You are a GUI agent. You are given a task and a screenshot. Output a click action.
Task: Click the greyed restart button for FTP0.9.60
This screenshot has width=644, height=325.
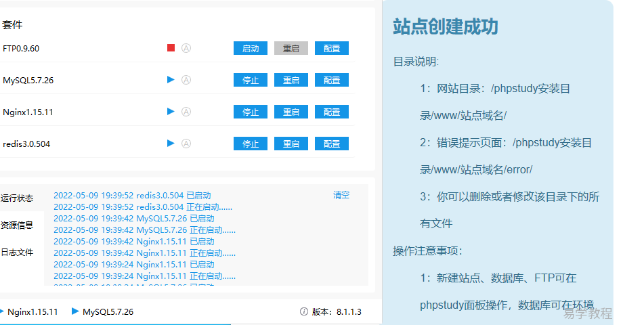tap(291, 48)
